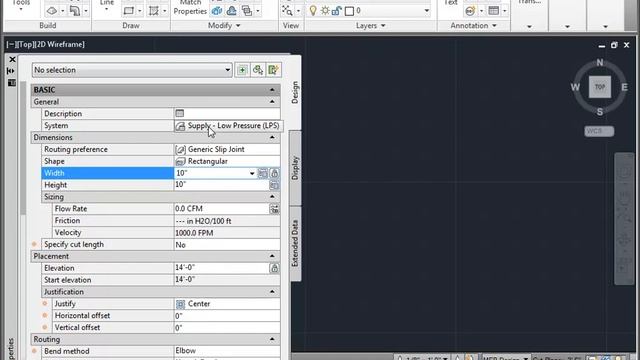
Task: Click the Start elevation value field
Action: point(227,280)
